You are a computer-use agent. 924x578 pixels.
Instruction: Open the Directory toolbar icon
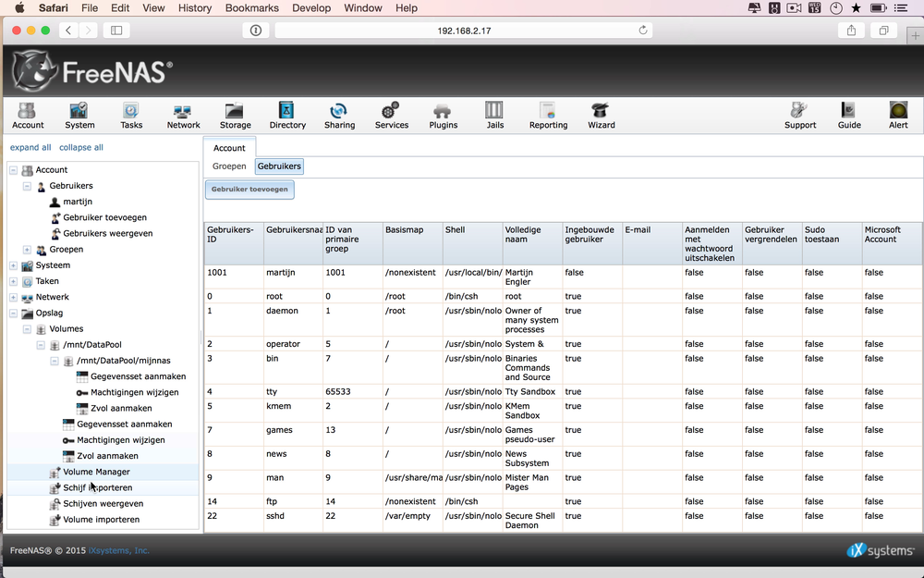click(287, 115)
